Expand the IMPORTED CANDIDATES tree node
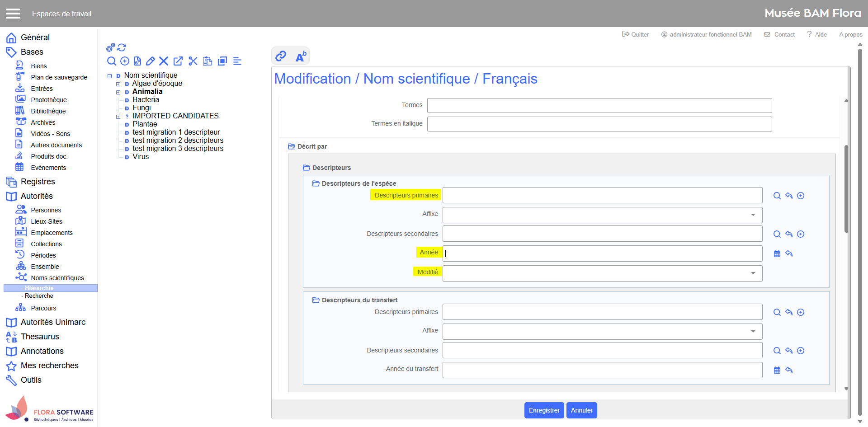868x427 pixels. (118, 117)
